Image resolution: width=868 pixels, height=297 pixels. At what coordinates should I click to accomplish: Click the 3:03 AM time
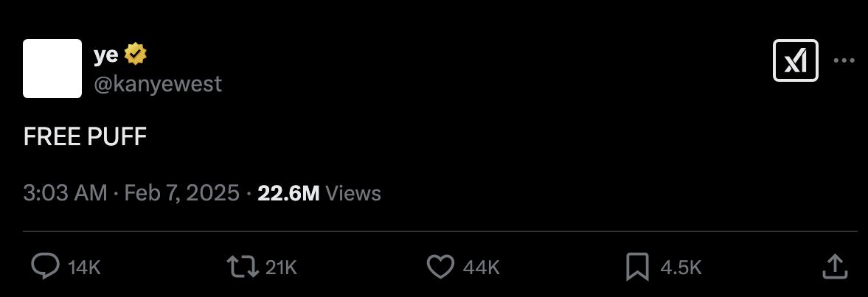point(65,194)
